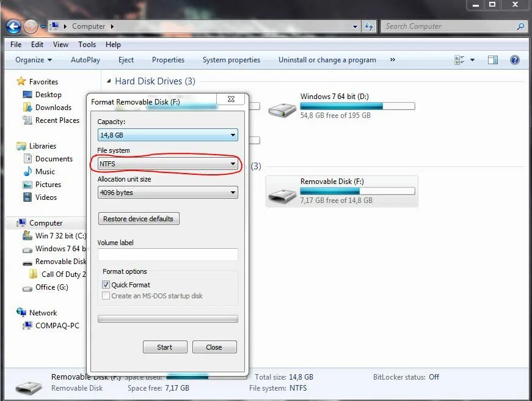Open the File menu

click(x=16, y=45)
